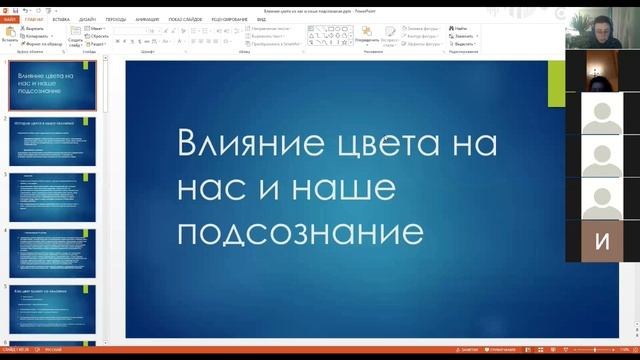
Task: Open the File (Файл) tab
Action: 9,19
